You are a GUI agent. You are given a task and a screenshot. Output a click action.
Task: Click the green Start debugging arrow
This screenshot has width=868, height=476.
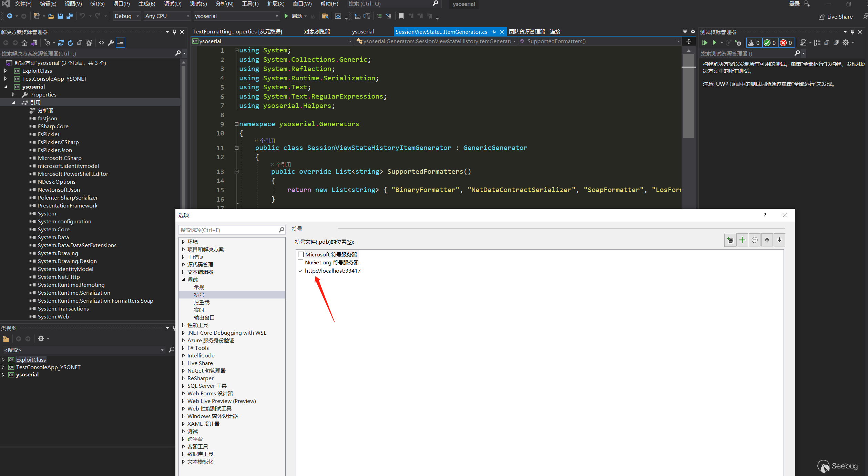click(x=286, y=16)
